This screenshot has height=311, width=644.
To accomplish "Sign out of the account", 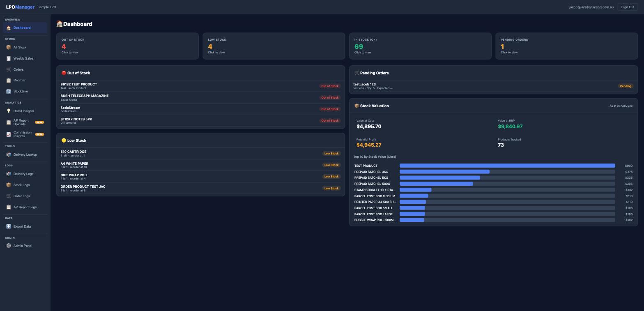I will coord(628,7).
